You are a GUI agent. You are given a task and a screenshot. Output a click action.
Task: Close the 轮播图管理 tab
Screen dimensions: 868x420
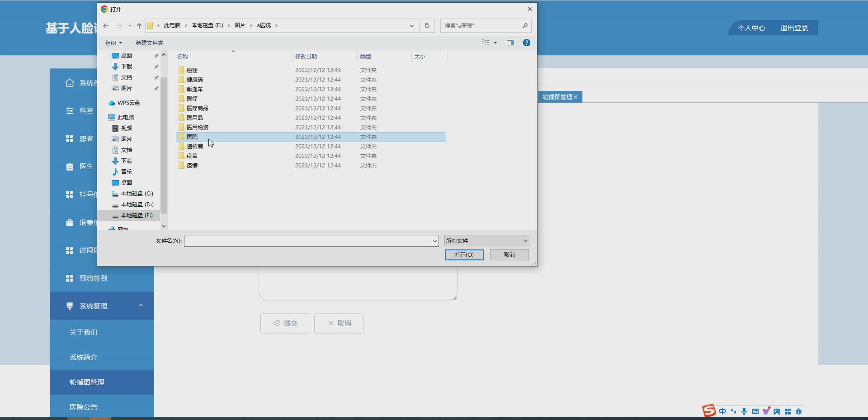click(576, 97)
